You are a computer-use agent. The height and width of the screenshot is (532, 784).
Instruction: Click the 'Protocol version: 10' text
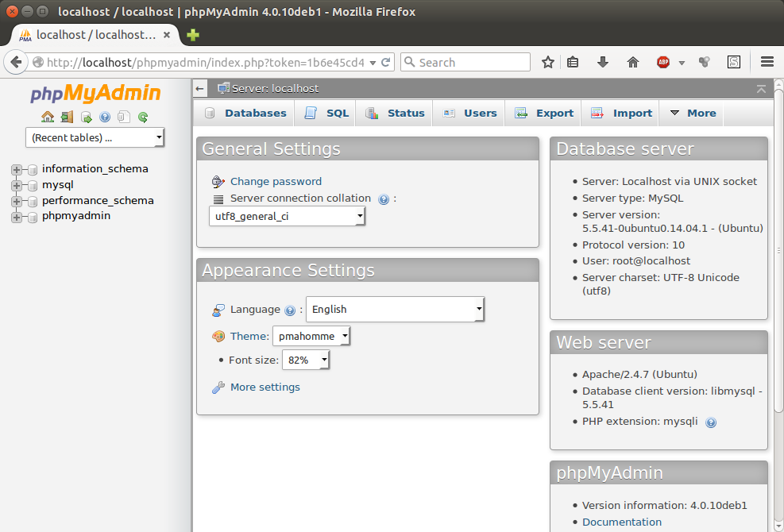click(x=634, y=245)
